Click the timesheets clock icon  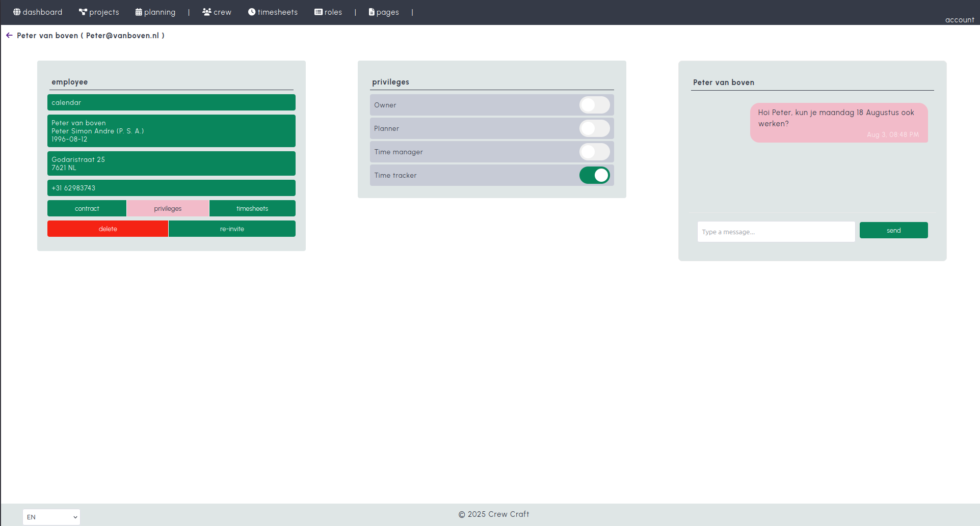coord(252,12)
